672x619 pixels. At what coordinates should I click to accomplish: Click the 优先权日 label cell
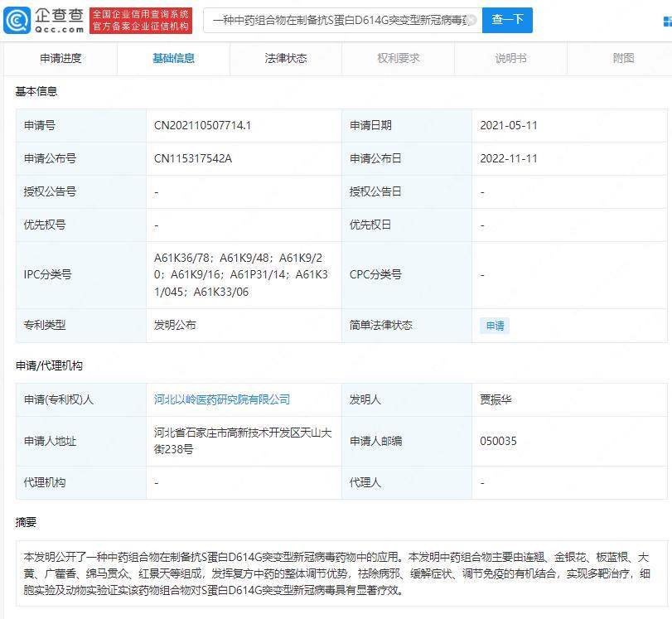pos(407,225)
